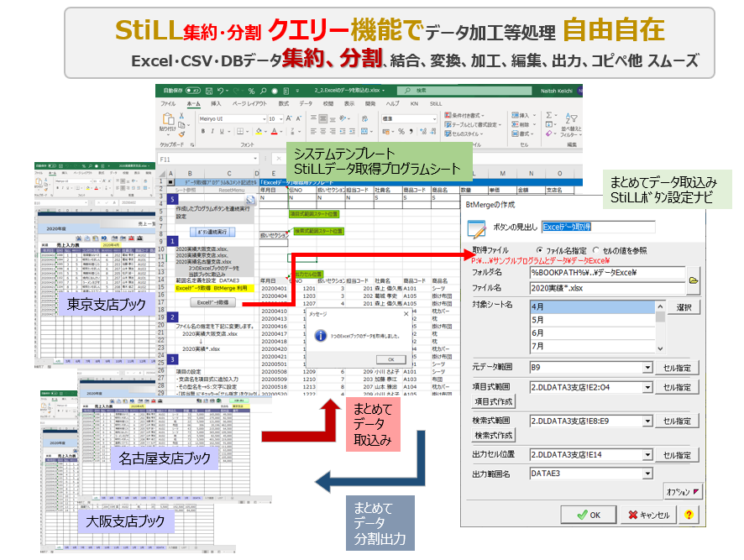Click the オプション button
744x560 pixels.
pos(683,492)
